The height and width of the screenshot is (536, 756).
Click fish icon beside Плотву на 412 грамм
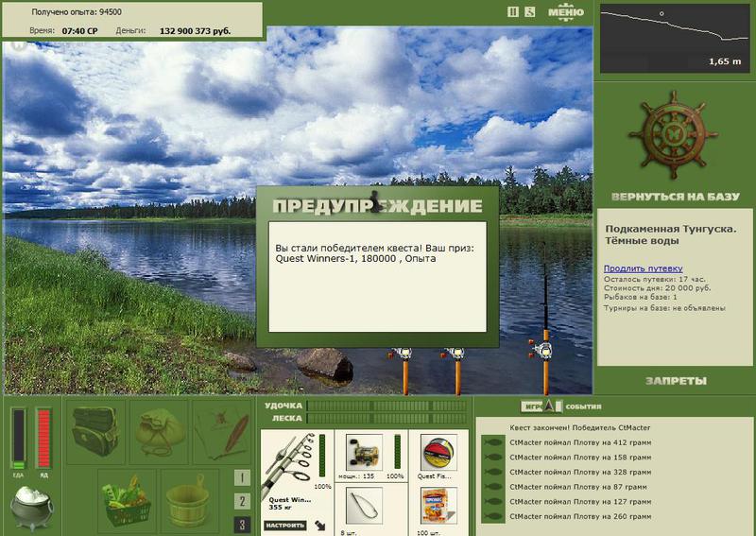493,442
